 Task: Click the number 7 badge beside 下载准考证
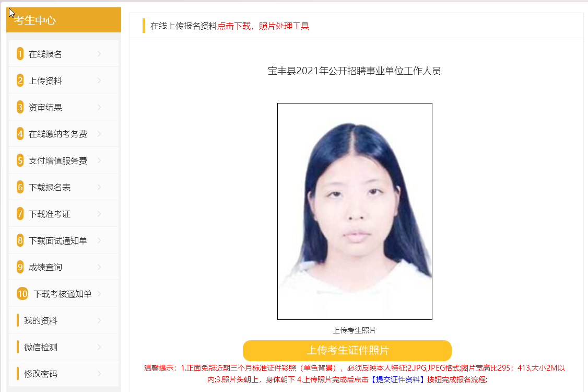click(x=20, y=214)
